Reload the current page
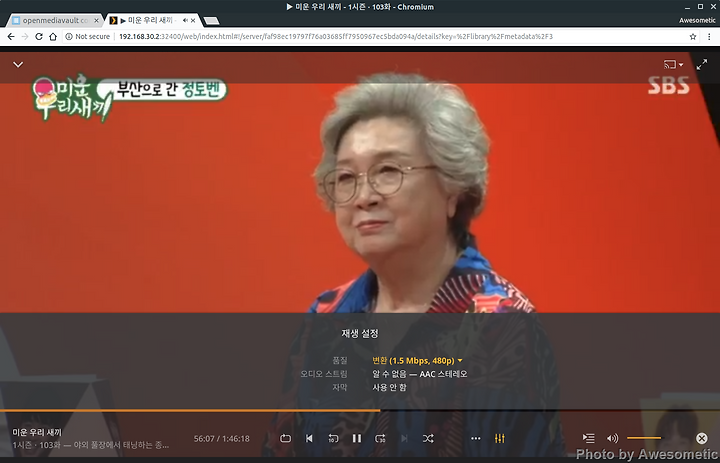 (39, 36)
